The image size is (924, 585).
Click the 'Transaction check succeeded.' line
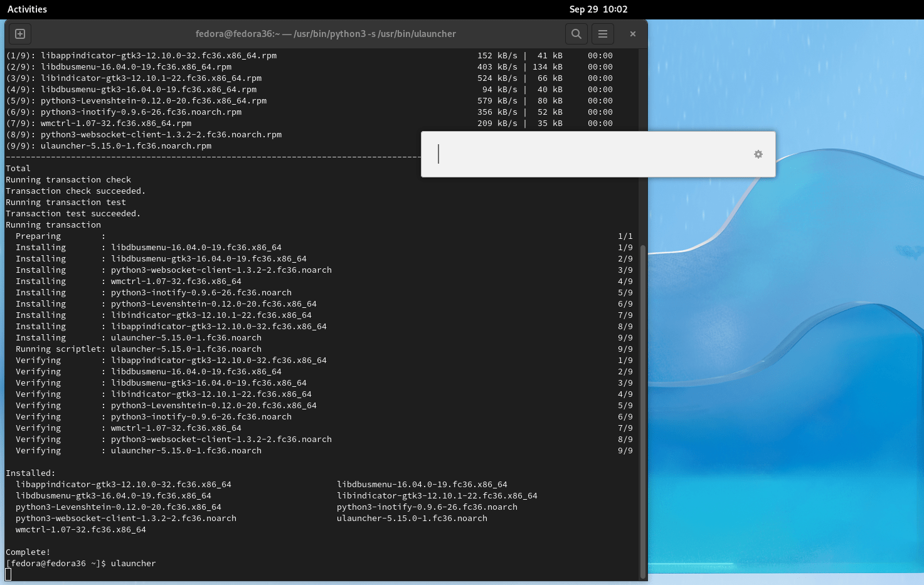[x=75, y=191]
